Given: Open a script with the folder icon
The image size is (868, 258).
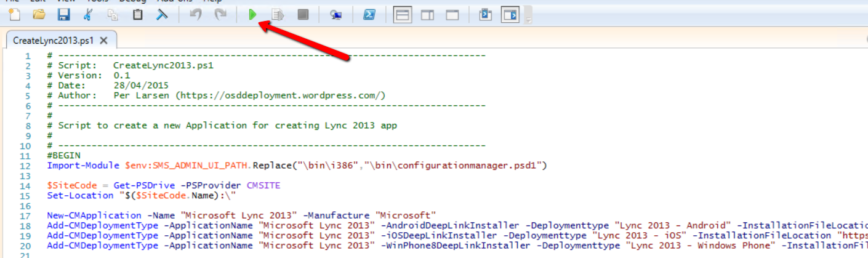Looking at the screenshot, I should click(x=39, y=15).
